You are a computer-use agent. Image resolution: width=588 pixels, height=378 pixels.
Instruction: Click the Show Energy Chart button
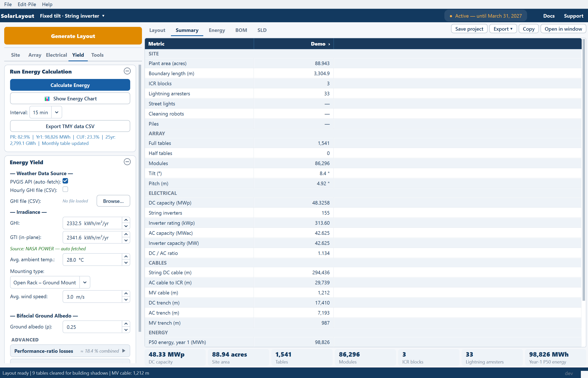point(70,98)
